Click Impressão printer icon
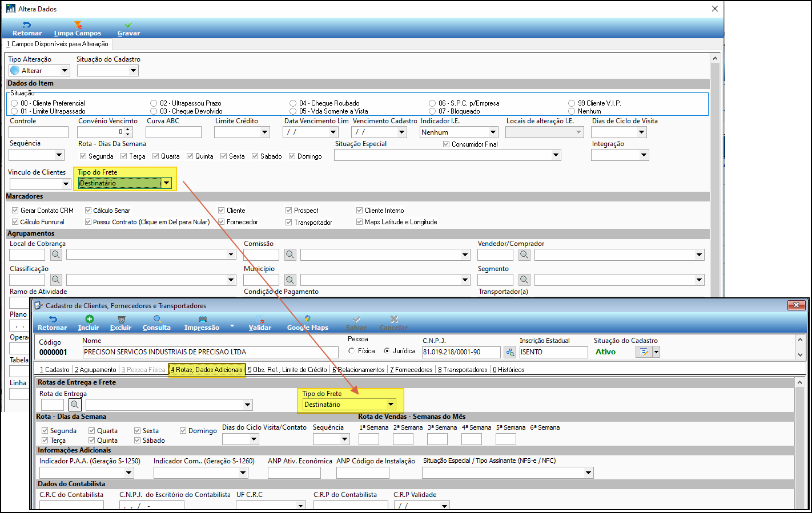Image resolution: width=812 pixels, height=513 pixels. point(202,320)
